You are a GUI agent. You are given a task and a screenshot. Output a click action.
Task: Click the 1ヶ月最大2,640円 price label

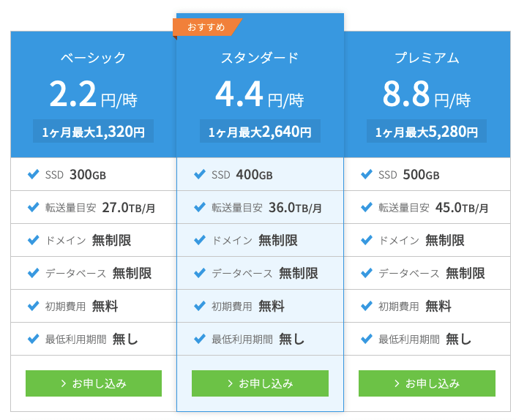point(260,132)
